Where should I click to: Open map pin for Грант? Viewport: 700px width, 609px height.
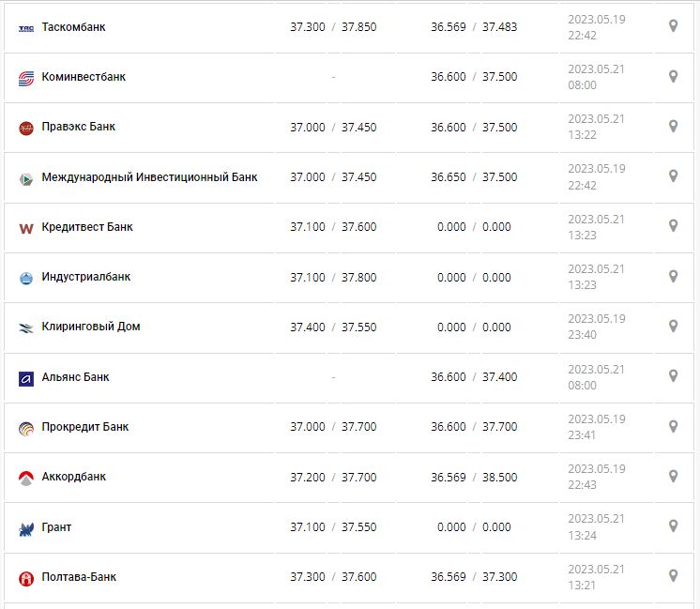coord(673,526)
